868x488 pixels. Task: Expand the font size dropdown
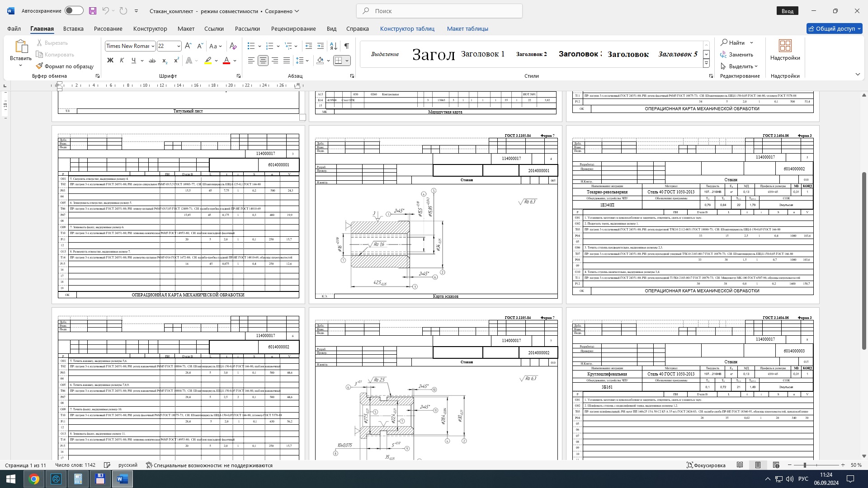[x=179, y=46]
